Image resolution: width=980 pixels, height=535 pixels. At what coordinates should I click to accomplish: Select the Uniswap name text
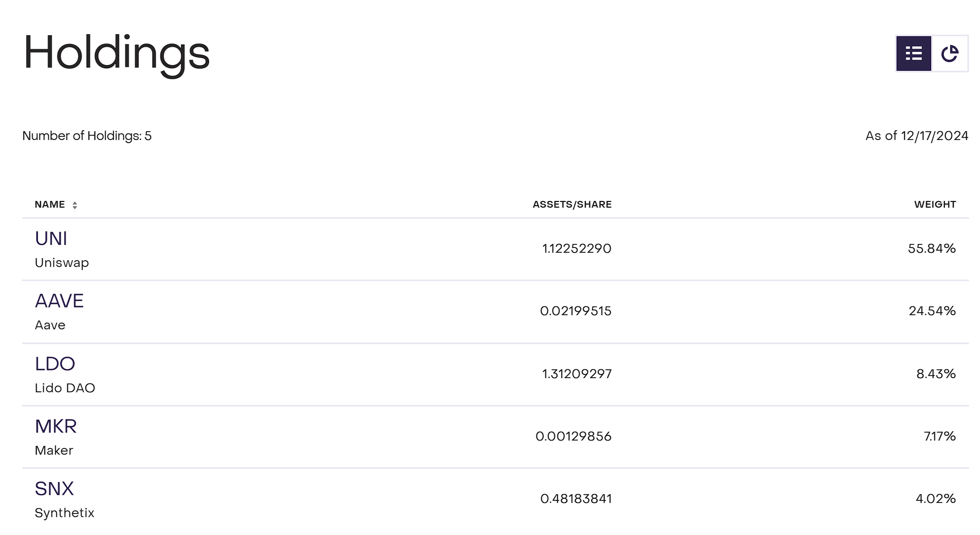(62, 263)
